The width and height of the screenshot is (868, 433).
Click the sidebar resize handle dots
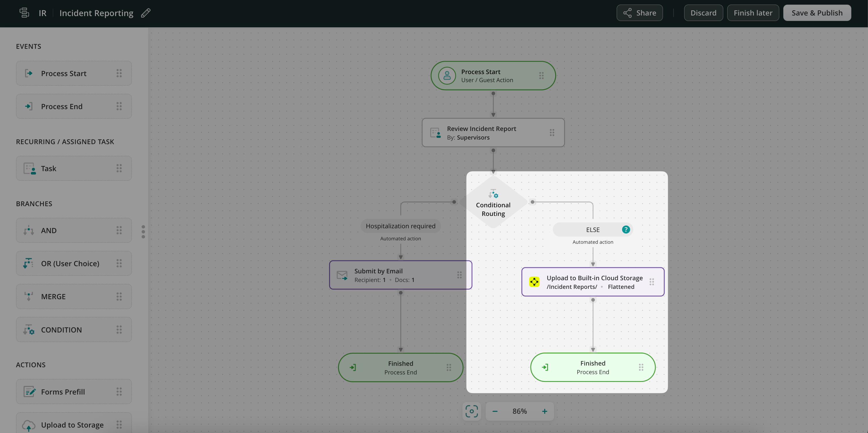(143, 231)
